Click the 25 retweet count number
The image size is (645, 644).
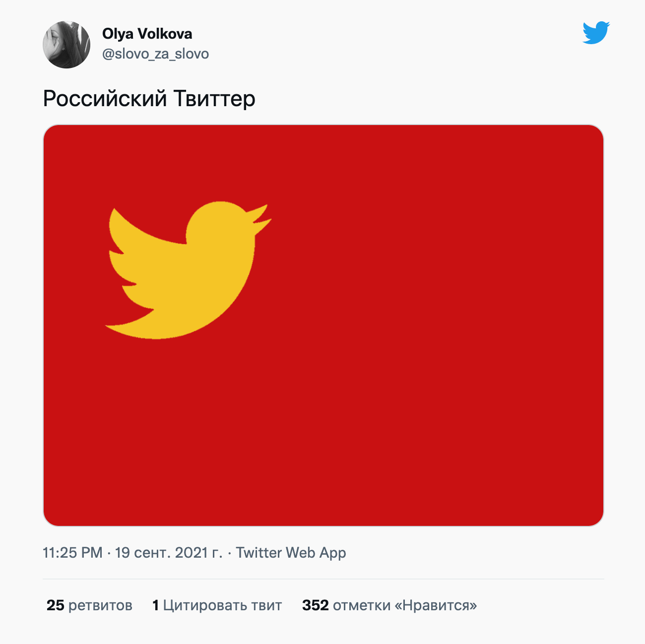pos(56,605)
